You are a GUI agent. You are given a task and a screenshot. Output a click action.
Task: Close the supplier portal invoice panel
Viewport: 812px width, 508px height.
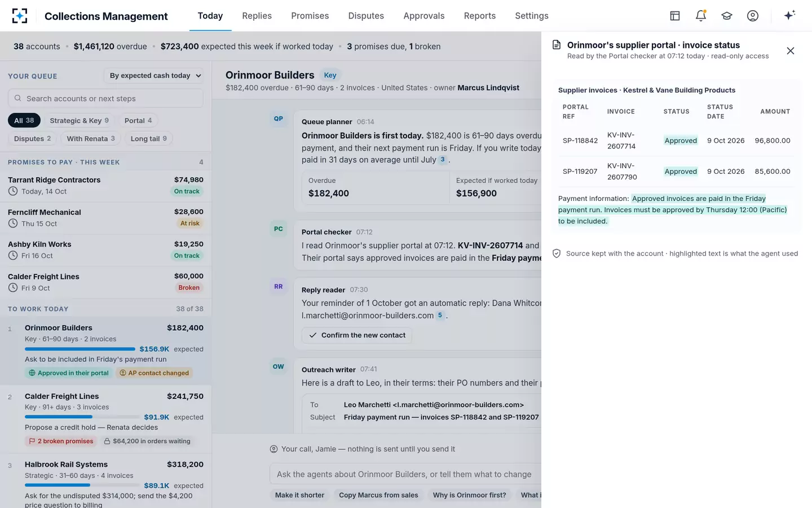[791, 51]
